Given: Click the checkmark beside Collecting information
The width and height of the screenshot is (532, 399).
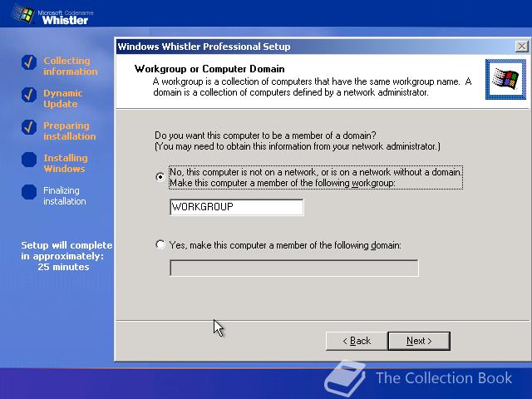Looking at the screenshot, I should [29, 62].
